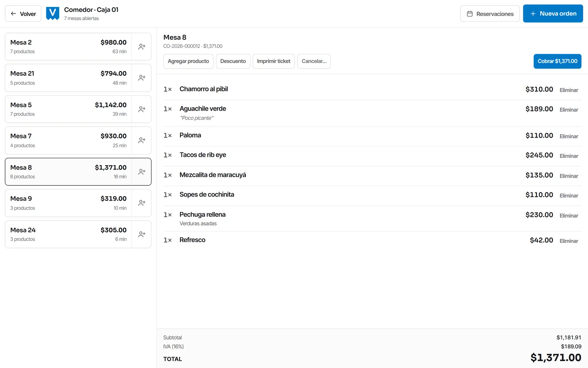588x368 pixels.
Task: Apply a Descuento to the order
Action: click(233, 61)
